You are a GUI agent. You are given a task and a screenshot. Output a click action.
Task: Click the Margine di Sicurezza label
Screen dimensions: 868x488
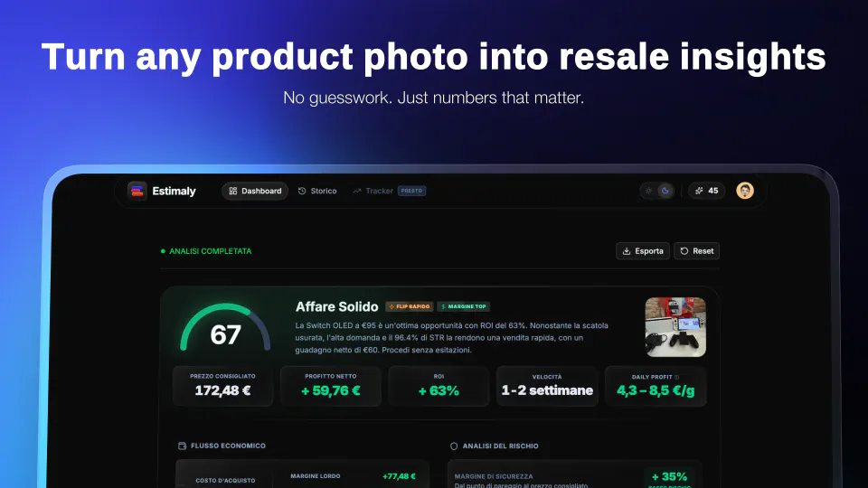pyautogui.click(x=494, y=476)
